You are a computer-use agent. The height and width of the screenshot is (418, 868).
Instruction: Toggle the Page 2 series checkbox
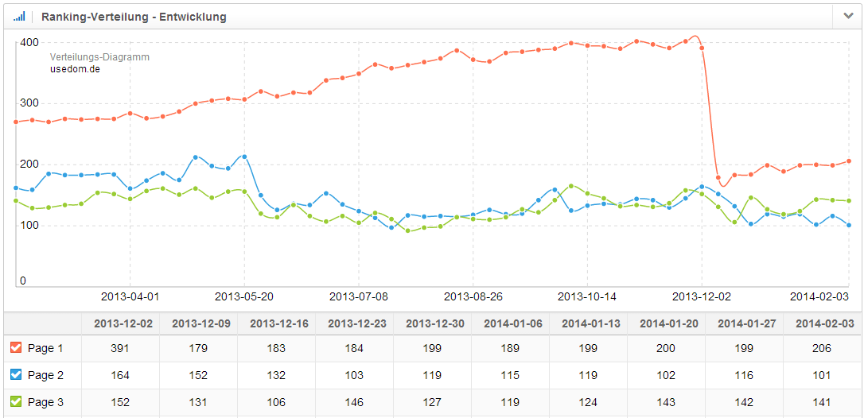point(16,375)
